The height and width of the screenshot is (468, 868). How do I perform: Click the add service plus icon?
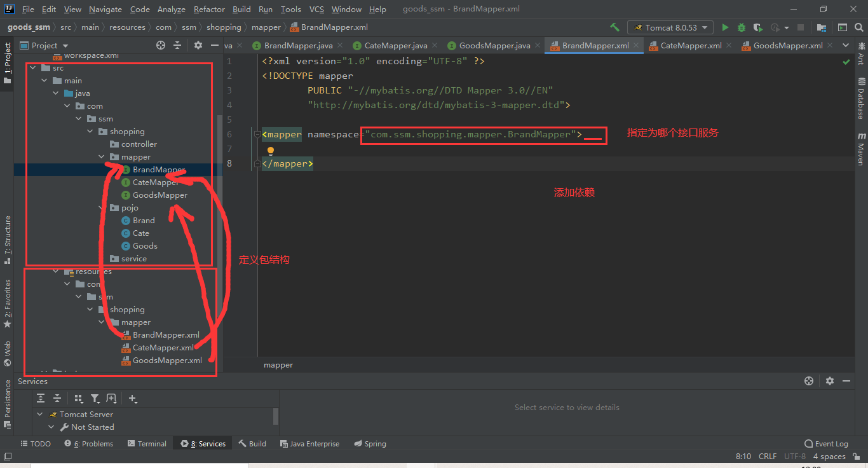pos(133,398)
